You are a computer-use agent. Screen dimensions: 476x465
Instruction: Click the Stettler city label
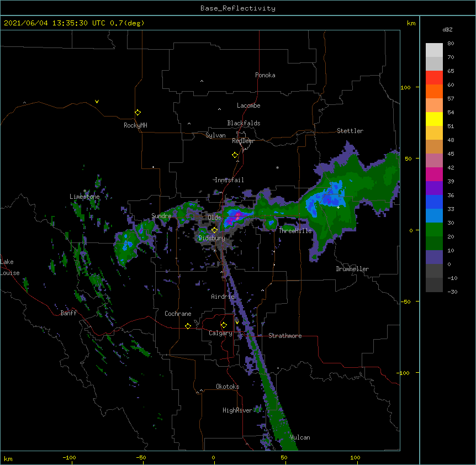[350, 131]
